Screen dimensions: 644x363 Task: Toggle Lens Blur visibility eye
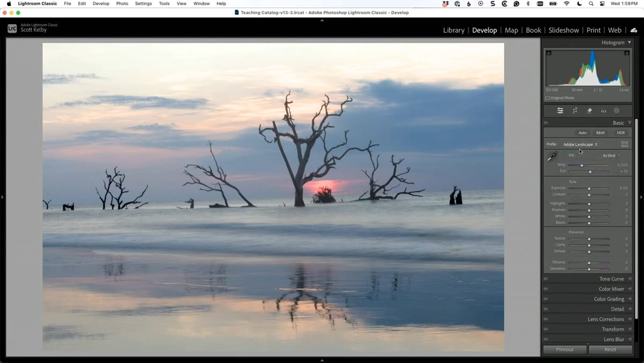(546, 339)
